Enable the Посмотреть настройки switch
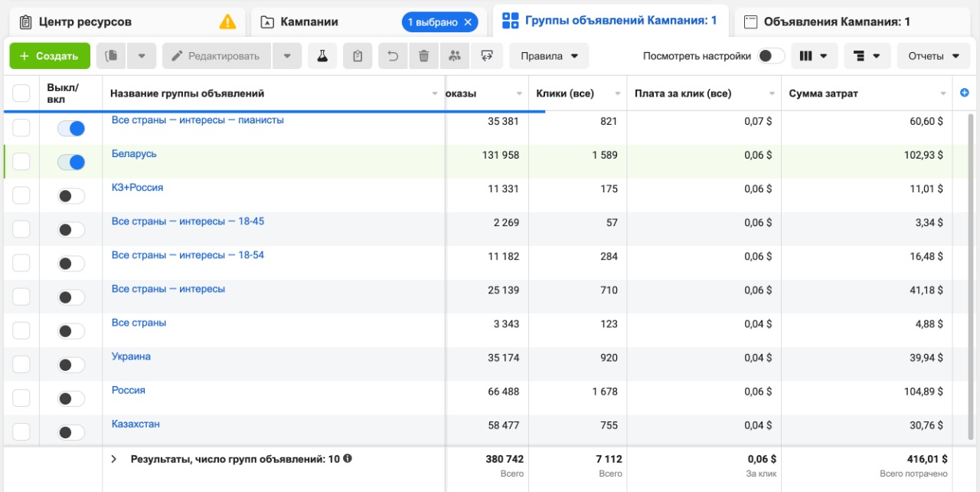980x492 pixels. coord(771,56)
